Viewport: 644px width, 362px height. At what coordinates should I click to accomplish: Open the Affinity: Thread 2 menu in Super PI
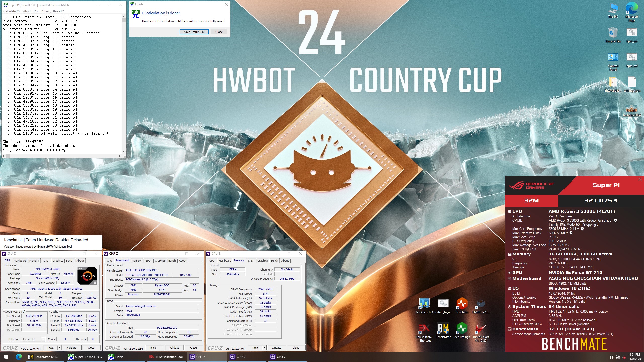click(53, 11)
